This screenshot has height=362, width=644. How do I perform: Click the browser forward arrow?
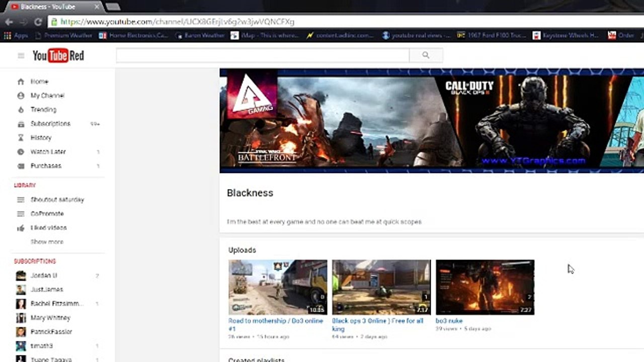point(23,22)
